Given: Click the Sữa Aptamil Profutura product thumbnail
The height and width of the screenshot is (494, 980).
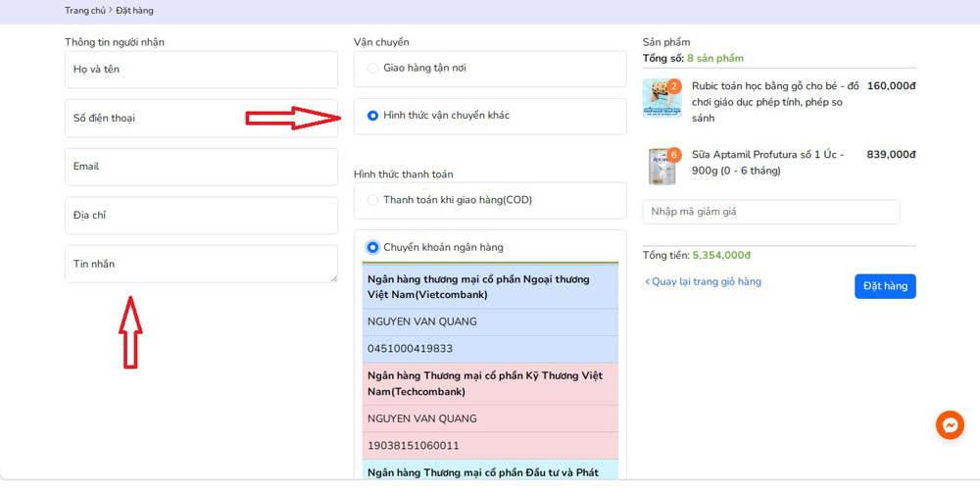Looking at the screenshot, I should pos(661,167).
